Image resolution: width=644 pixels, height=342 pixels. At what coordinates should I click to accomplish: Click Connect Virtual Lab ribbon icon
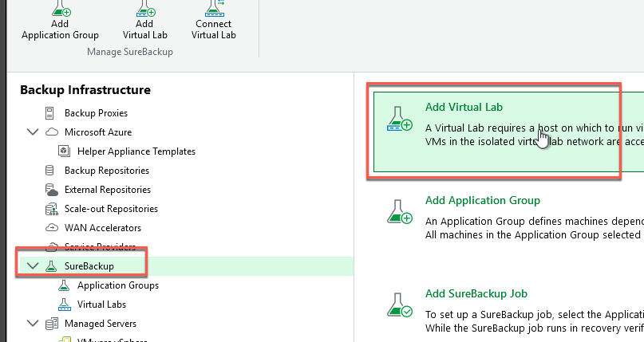tap(213, 8)
